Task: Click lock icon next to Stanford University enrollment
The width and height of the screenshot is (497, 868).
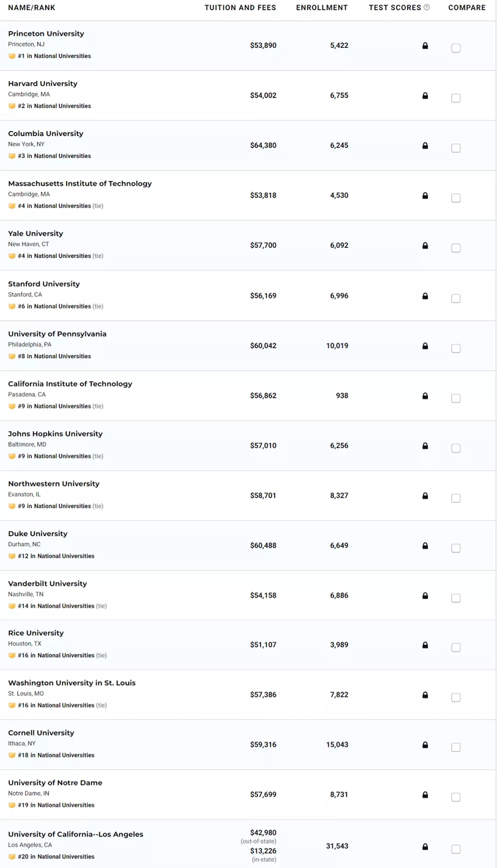Action: [425, 296]
